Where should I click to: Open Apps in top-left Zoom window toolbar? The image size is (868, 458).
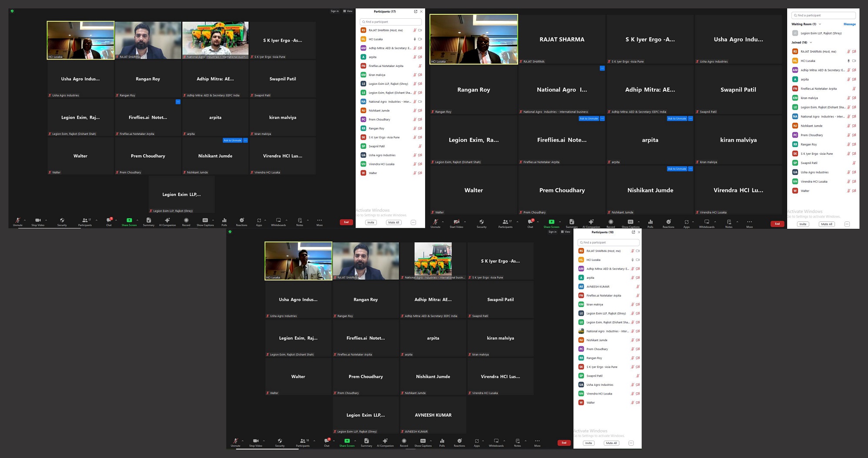coord(259,222)
